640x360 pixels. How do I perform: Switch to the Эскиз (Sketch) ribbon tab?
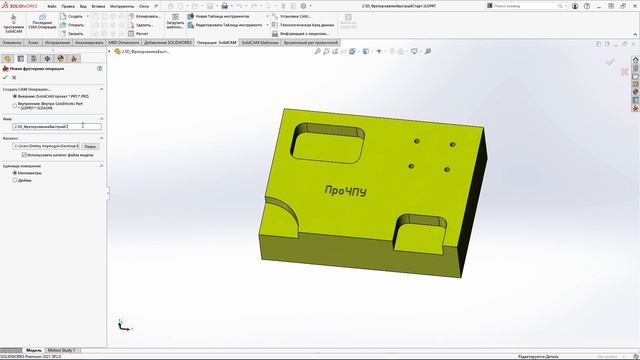click(33, 42)
